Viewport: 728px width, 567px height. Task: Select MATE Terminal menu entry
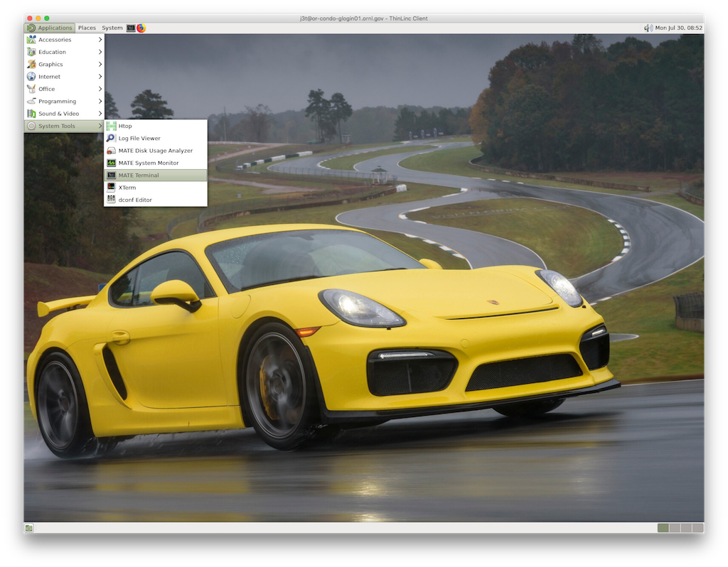pyautogui.click(x=139, y=175)
